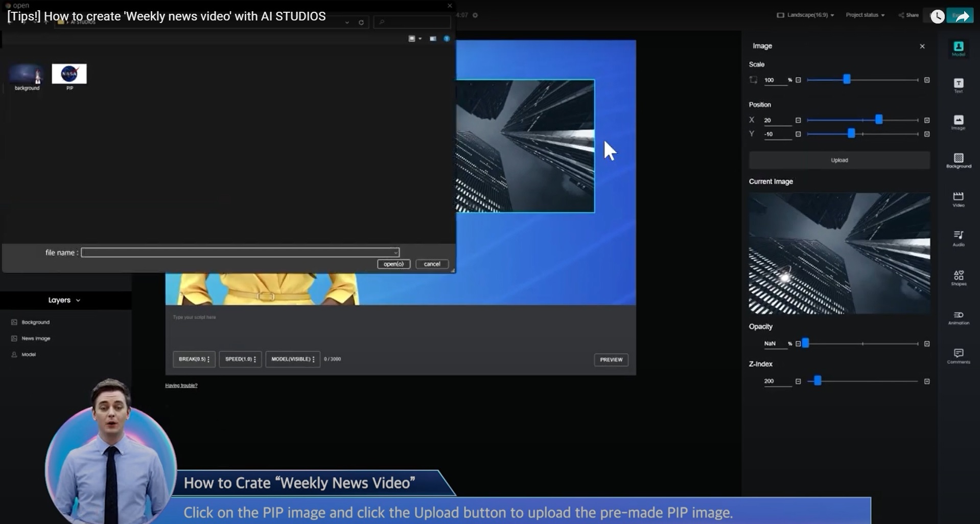Screen dimensions: 980x524
Task: Click the Upload button in the Image panel
Action: click(839, 161)
